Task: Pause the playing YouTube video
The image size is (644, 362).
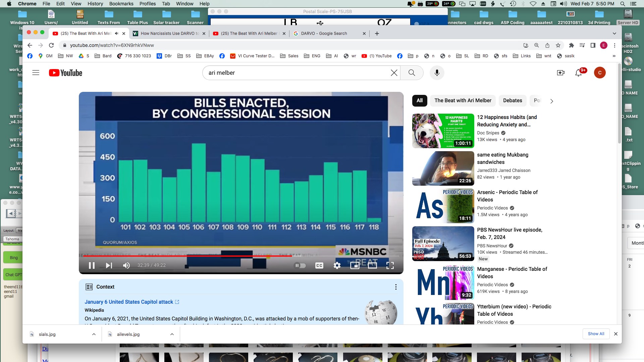Action: coord(92,265)
